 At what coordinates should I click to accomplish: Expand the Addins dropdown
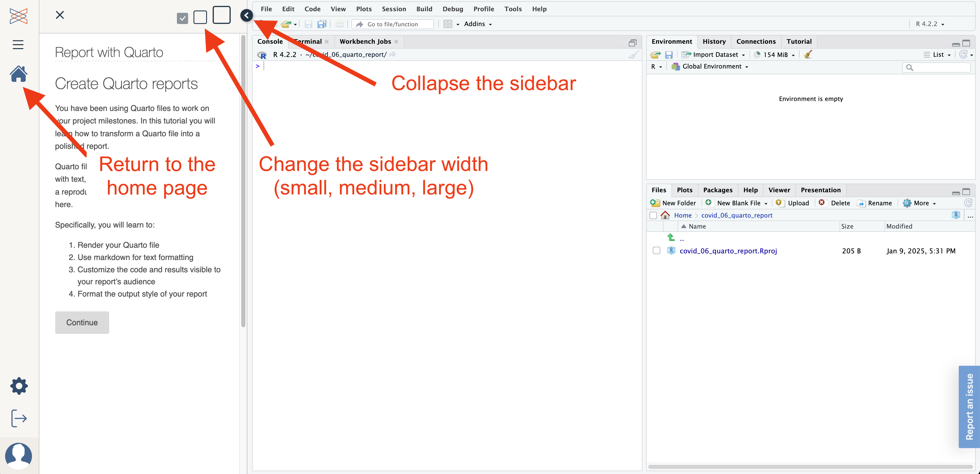point(477,24)
